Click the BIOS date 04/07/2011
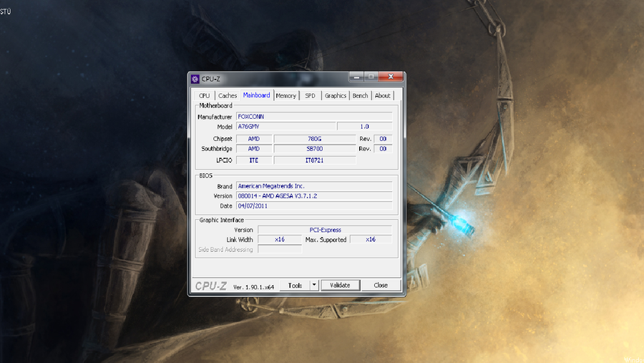644x363 pixels. [x=314, y=206]
